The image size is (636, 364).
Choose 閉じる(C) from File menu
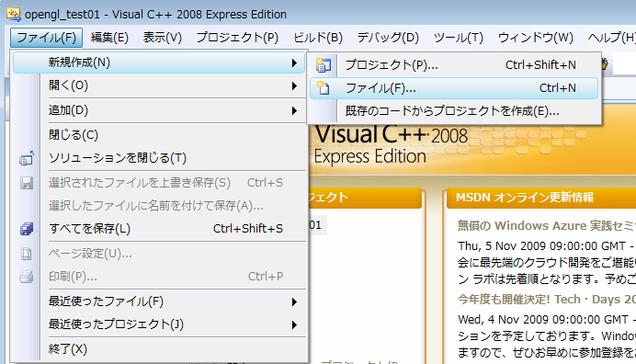(x=159, y=135)
